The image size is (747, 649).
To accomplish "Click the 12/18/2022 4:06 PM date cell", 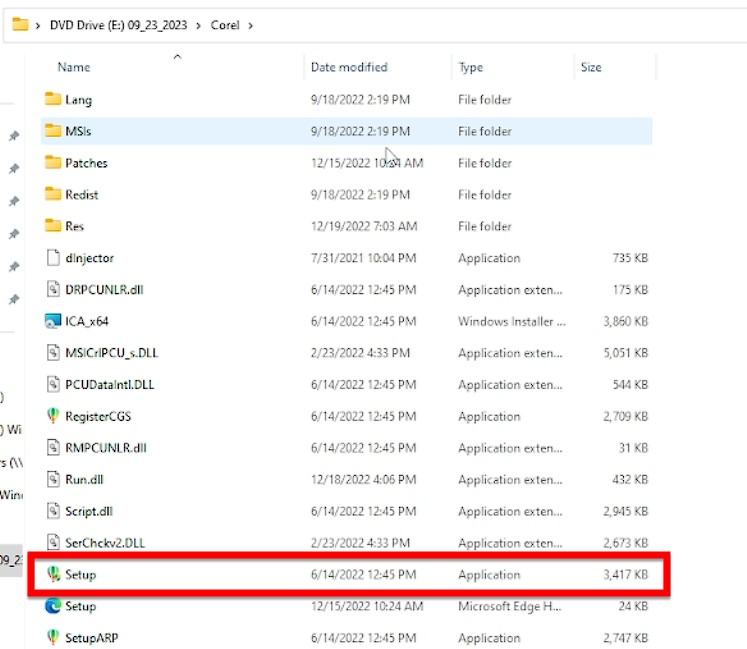I will pyautogui.click(x=363, y=479).
